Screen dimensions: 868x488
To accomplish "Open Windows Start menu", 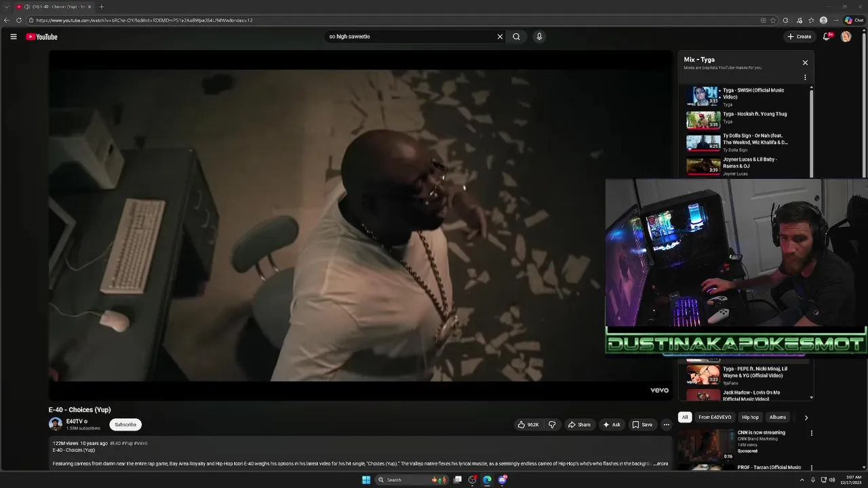I will pyautogui.click(x=366, y=480).
